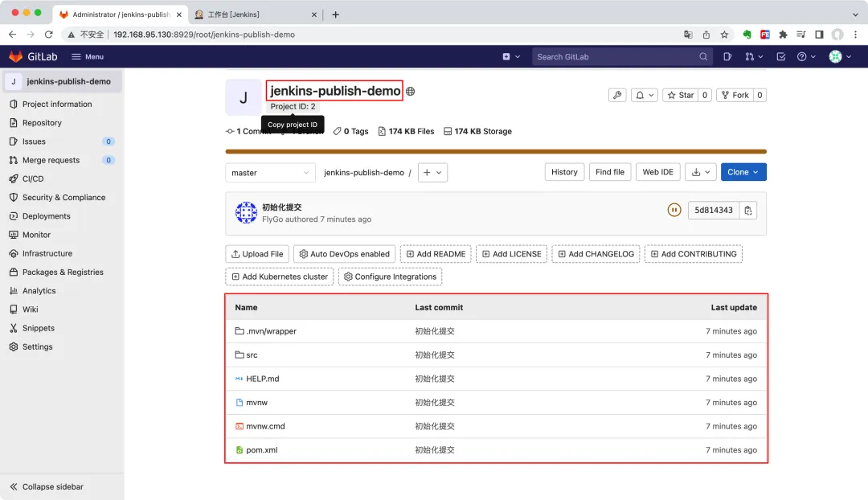Open the create new plus dropdown in header
868x500 pixels.
(x=511, y=56)
